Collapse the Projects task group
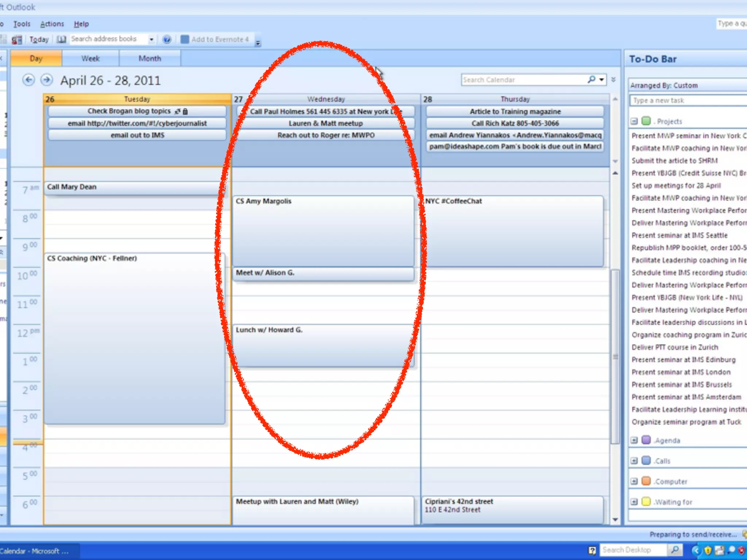The width and height of the screenshot is (747, 560). tap(634, 121)
